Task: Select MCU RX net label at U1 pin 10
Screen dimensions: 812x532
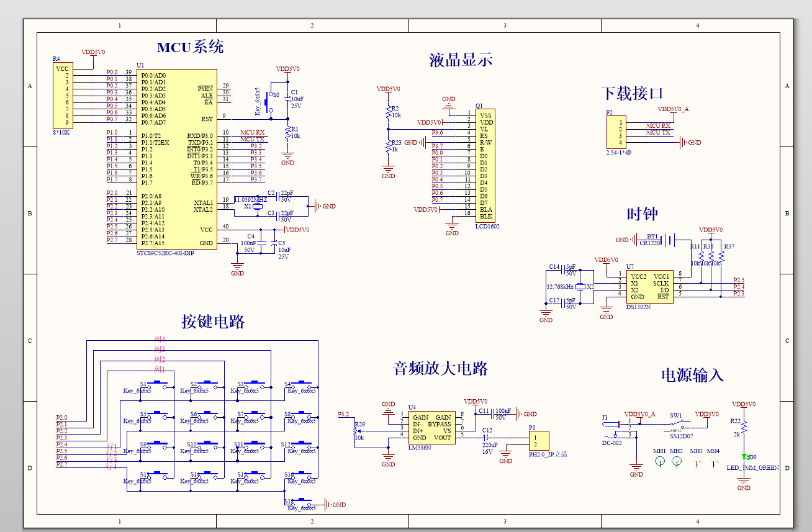Action: [x=253, y=133]
